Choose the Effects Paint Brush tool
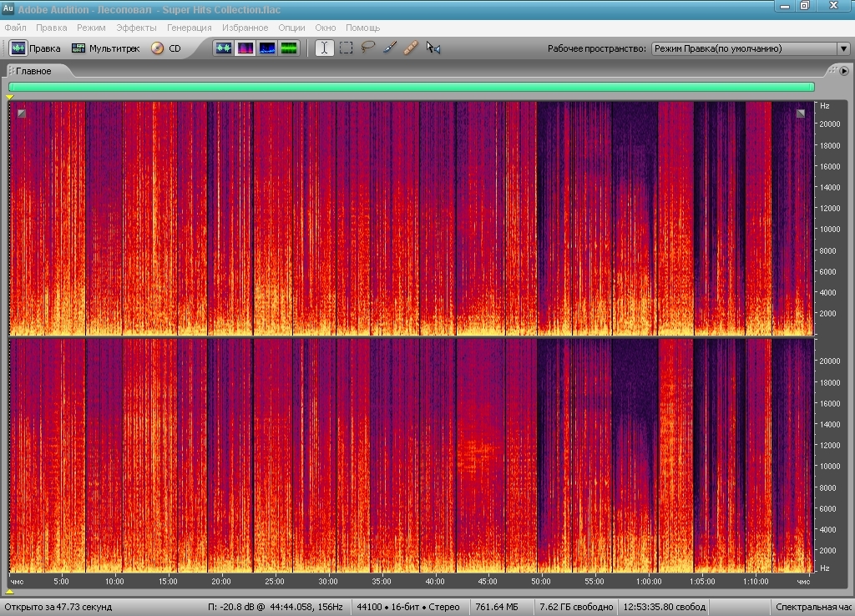Viewport: 855px width, 616px height. tap(389, 48)
